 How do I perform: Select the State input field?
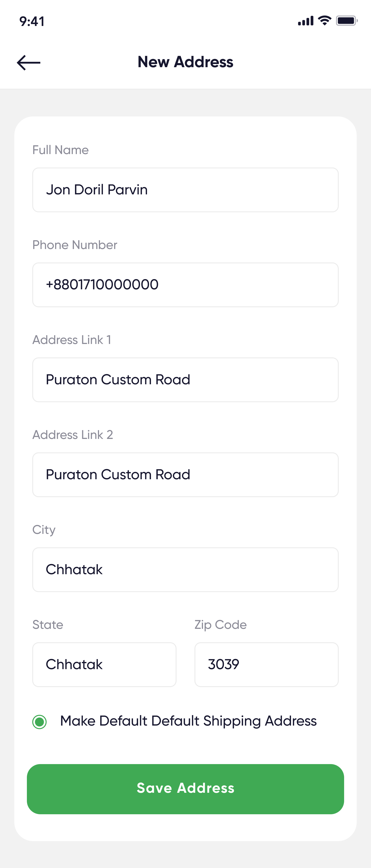[104, 664]
